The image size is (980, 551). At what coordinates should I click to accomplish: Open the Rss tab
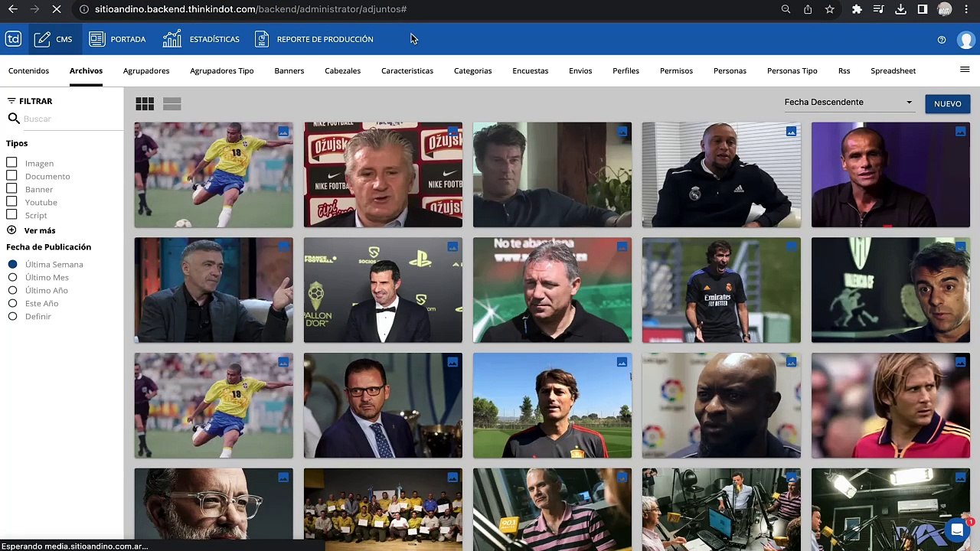pos(844,70)
